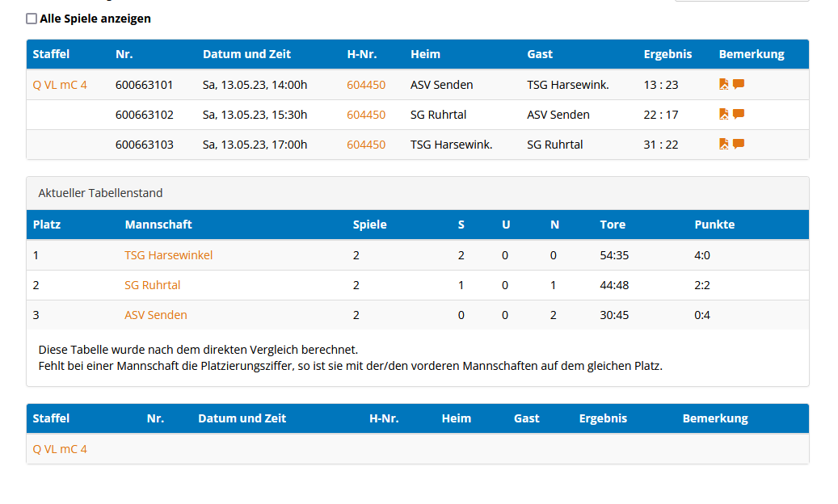This screenshot has width=838, height=504.
Task: Open TSG Harsewinkel team in standings
Action: 168,255
